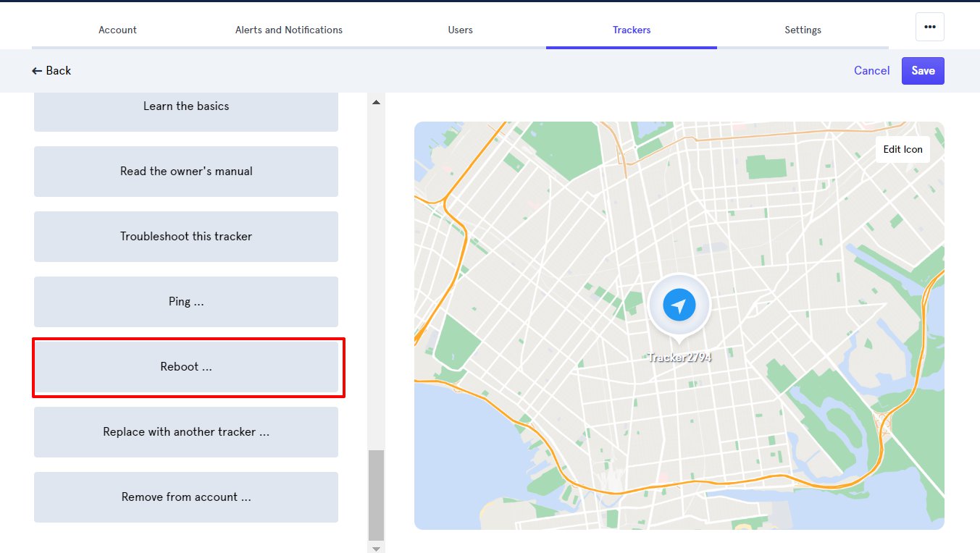Open the Settings tab
Viewport: 980px width, 553px height.
(x=803, y=30)
